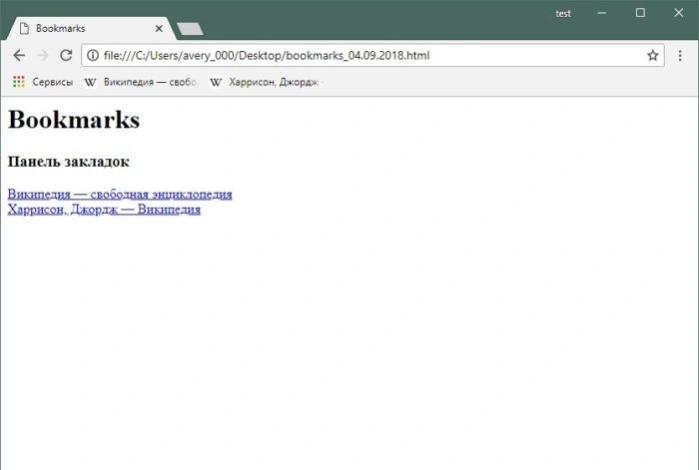Reload the current page
The image size is (699, 470).
66,55
